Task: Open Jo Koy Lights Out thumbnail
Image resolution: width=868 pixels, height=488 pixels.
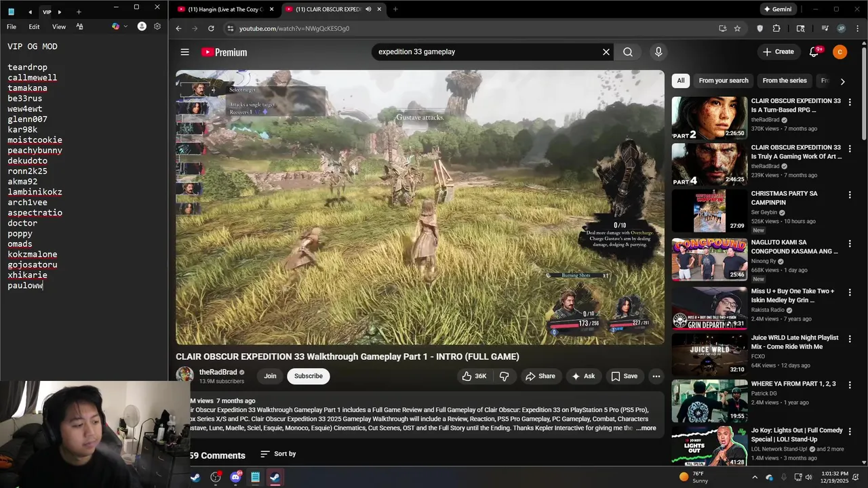Action: (709, 447)
